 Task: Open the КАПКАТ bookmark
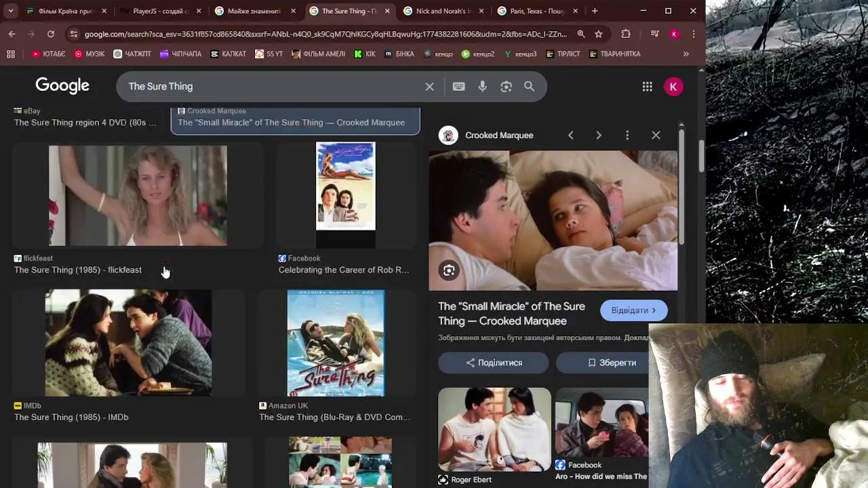tap(229, 54)
